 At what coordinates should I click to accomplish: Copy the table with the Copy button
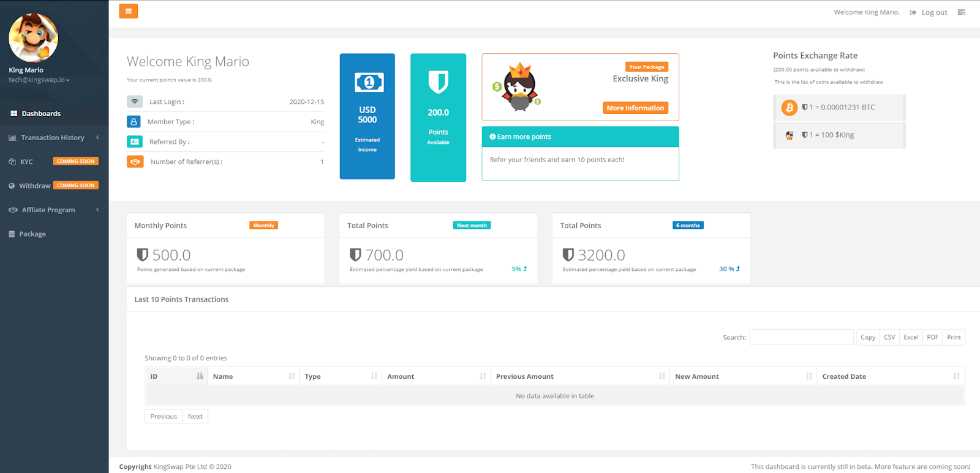point(868,337)
